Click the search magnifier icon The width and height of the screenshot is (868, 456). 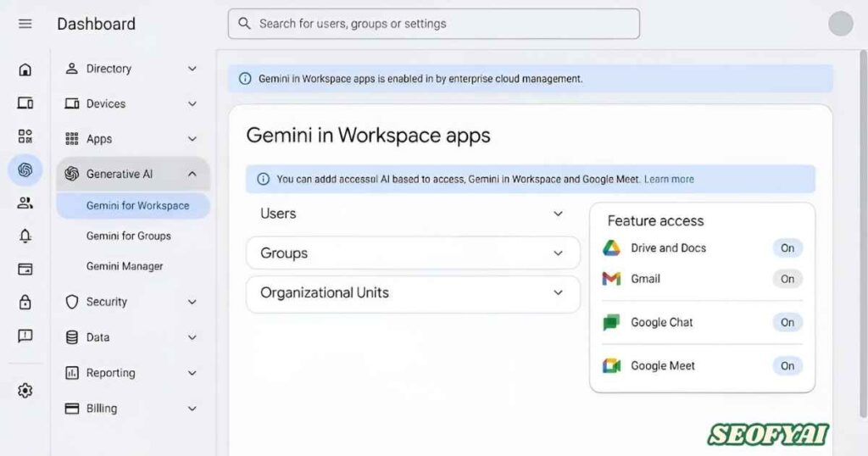point(244,23)
